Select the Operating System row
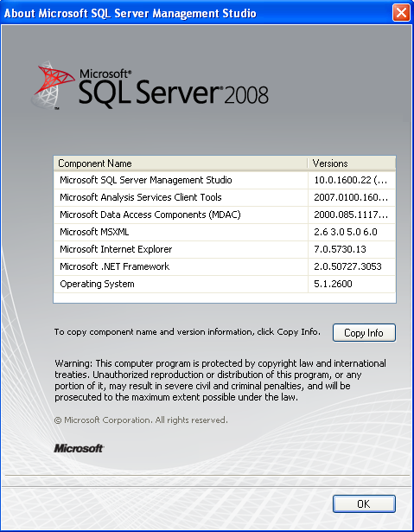The image size is (414, 532). [225, 284]
